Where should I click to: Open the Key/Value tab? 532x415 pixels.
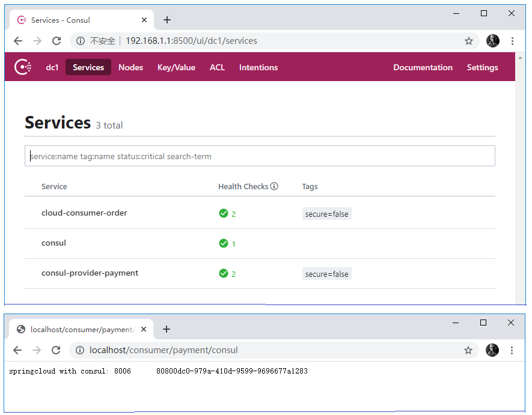pyautogui.click(x=176, y=67)
